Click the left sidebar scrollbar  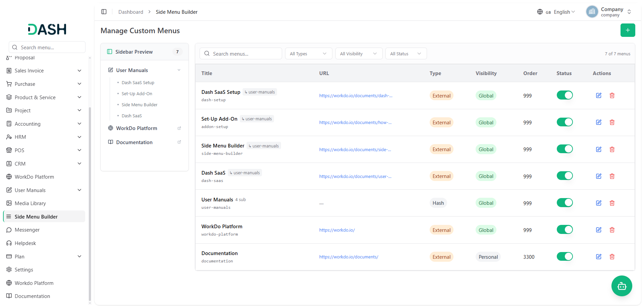pyautogui.click(x=90, y=204)
